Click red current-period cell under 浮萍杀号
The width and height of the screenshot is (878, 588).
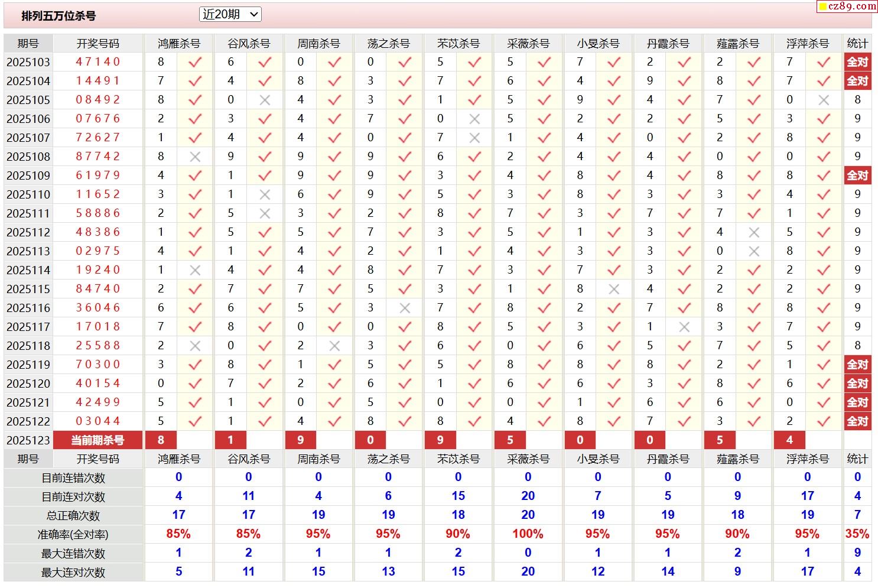pos(789,440)
